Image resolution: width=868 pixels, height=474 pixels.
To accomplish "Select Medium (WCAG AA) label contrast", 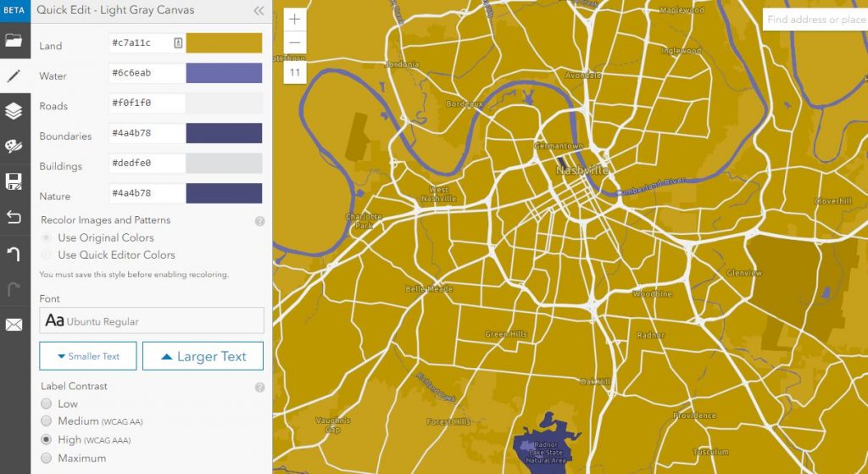I will tap(47, 421).
